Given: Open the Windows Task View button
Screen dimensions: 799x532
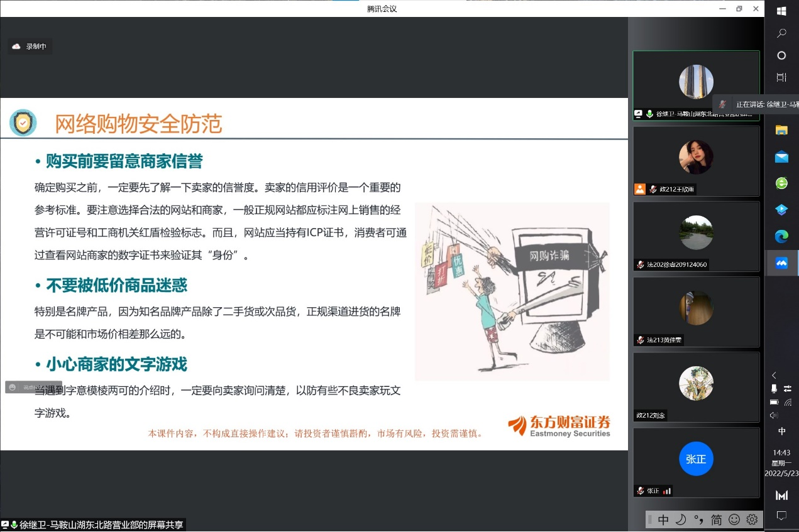Looking at the screenshot, I should [x=781, y=77].
